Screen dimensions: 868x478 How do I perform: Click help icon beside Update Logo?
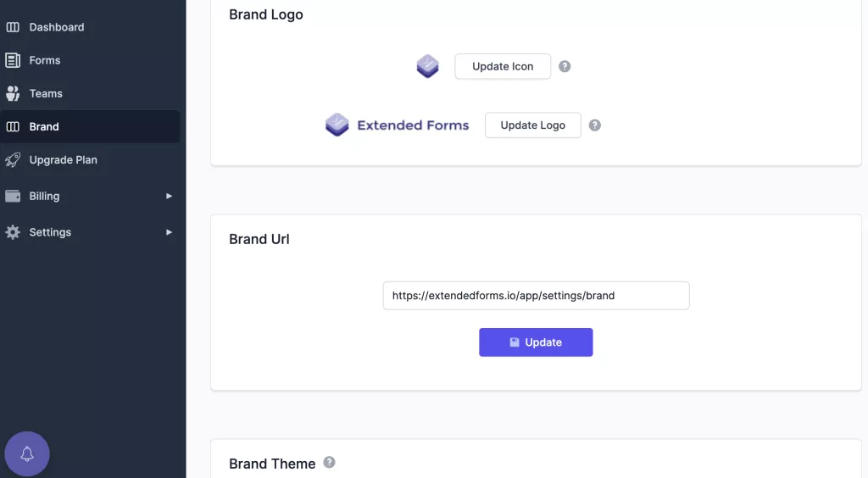click(594, 125)
